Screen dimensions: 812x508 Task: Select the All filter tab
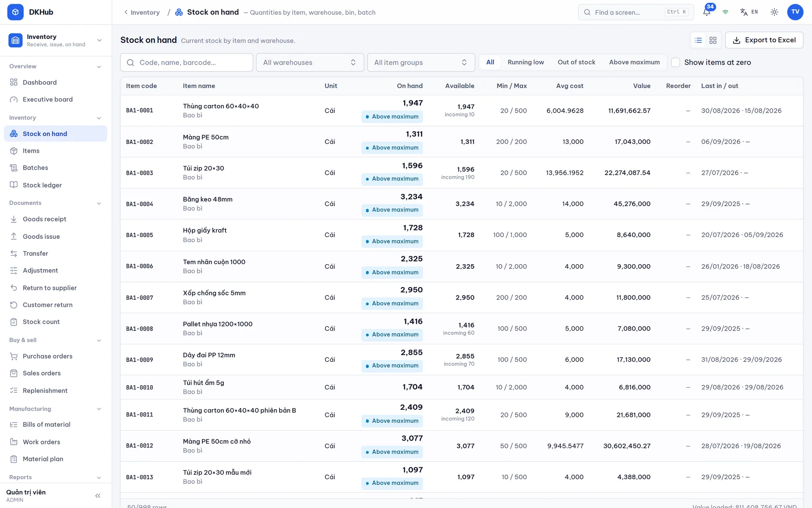[x=490, y=62]
